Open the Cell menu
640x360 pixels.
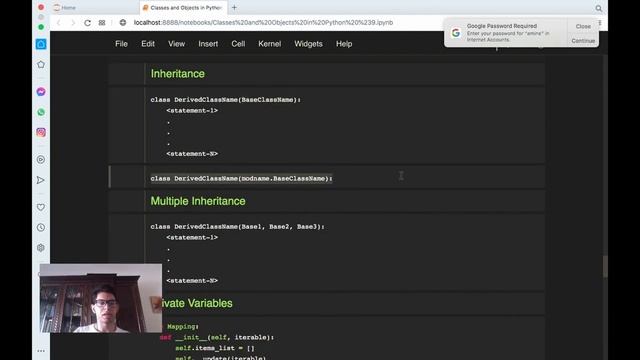(x=238, y=44)
